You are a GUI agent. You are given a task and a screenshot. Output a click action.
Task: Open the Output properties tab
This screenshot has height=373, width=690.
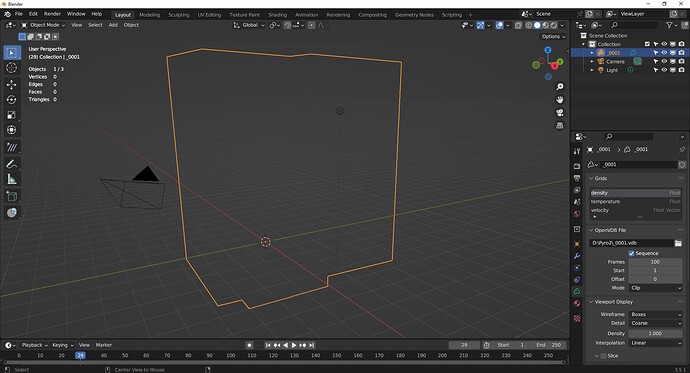(x=577, y=178)
